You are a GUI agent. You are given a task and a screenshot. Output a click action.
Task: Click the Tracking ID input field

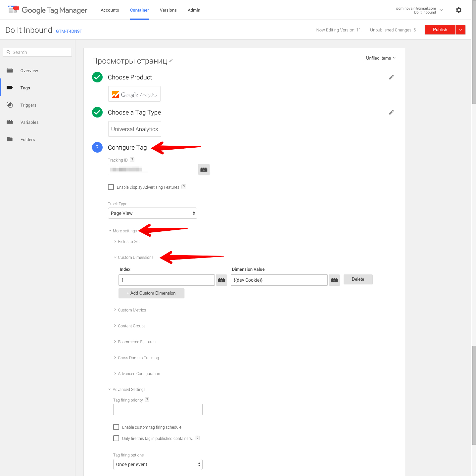click(153, 169)
